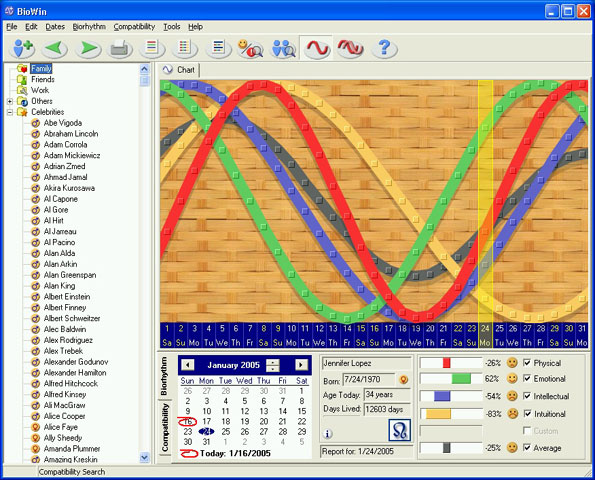
Task: Click the Add Person toolbar icon
Action: [22, 49]
